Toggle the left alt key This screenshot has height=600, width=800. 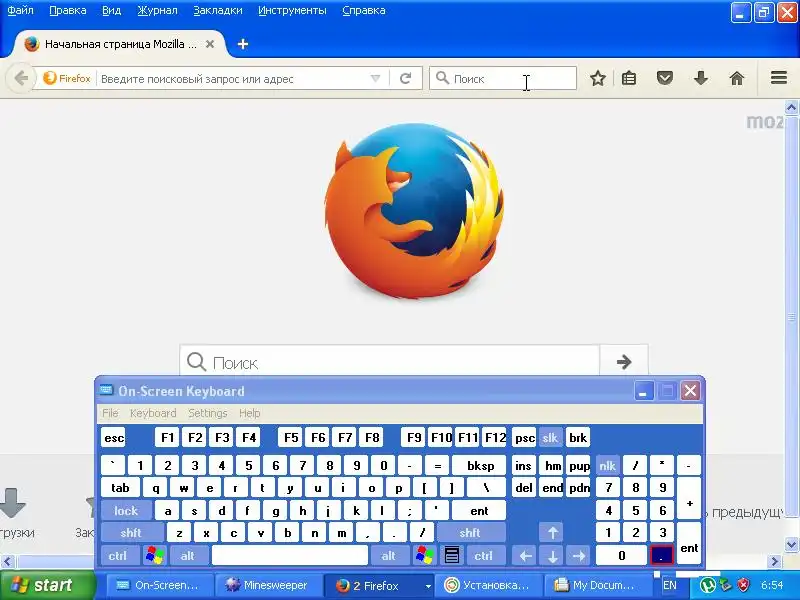188,555
